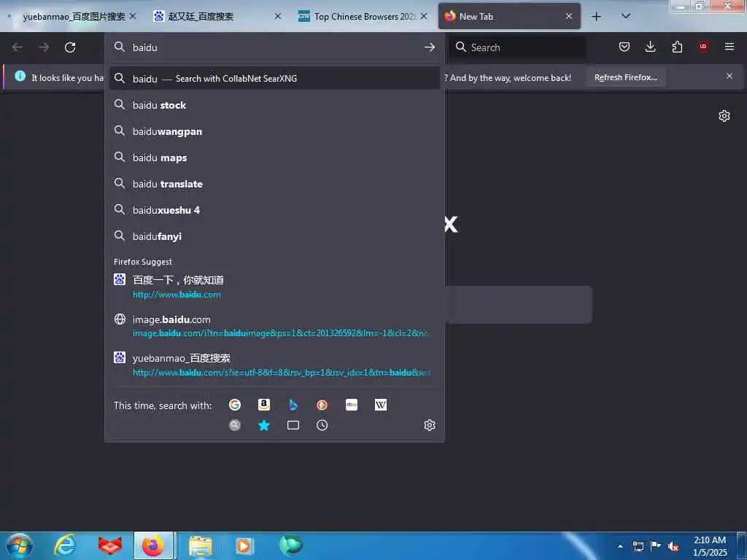Go forward with the forward arrow
This screenshot has width=747, height=560.
coord(43,47)
